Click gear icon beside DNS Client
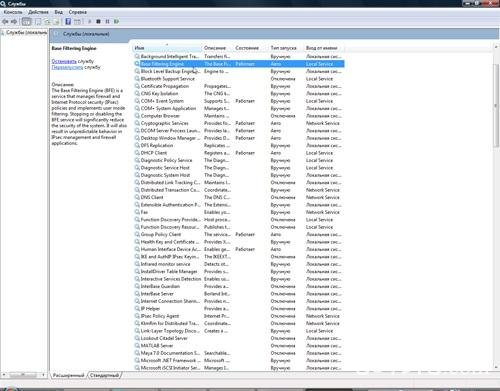This screenshot has height=391, width=500. [137, 197]
